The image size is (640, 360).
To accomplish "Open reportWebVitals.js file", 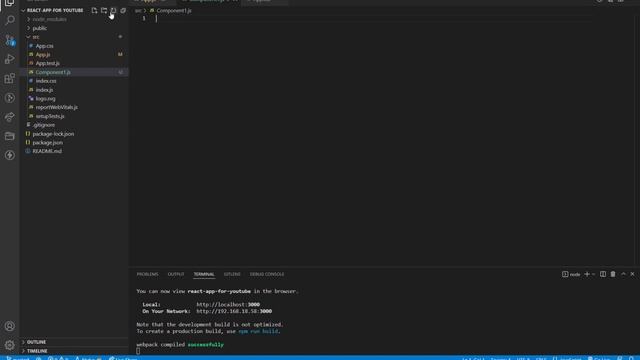I will 74,107.
